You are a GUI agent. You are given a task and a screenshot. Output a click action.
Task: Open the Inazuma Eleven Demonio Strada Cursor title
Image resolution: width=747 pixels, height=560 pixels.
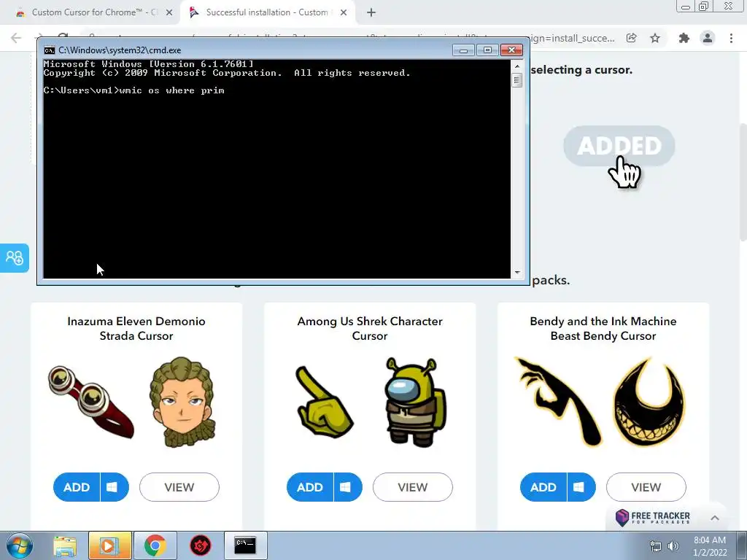click(136, 329)
